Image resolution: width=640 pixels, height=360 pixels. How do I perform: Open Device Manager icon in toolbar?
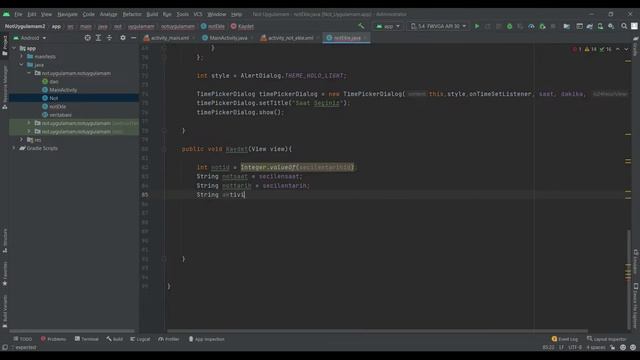click(x=600, y=26)
